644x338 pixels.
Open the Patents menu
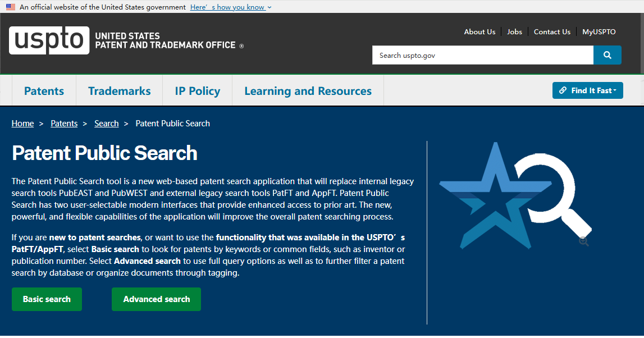(44, 91)
